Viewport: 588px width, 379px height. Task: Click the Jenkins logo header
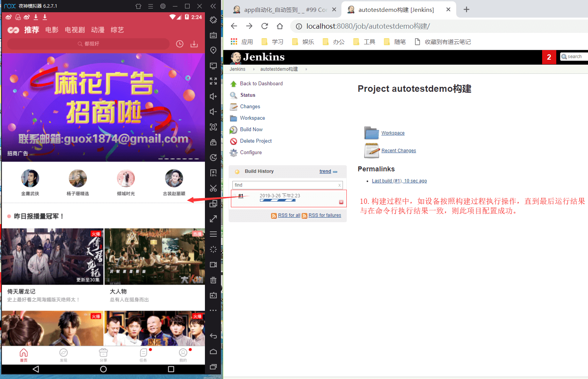coord(258,57)
